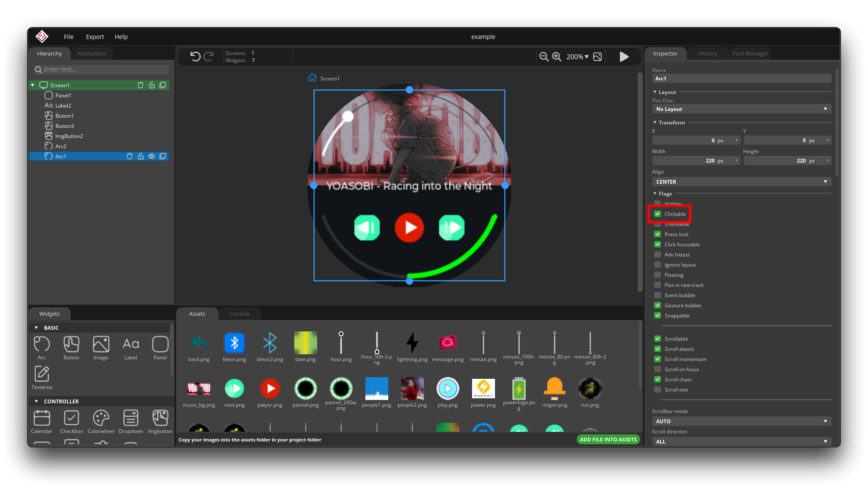
Task: Toggle Arc1 visibility eye icon
Action: pyautogui.click(x=152, y=156)
